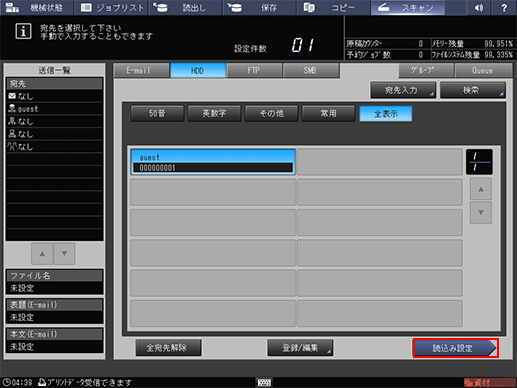
Task: Select the email envelope entry in destination list
Action: tap(54, 96)
